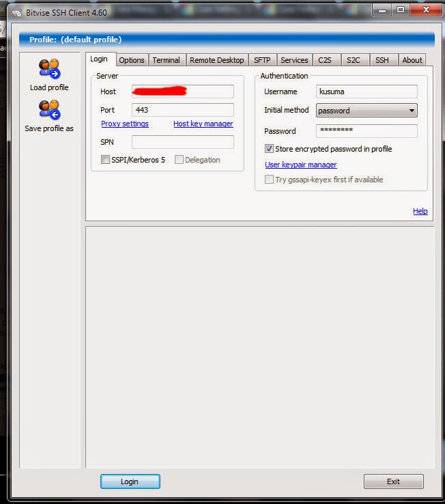Click the Help link
This screenshot has width=445, height=504.
coord(420,211)
